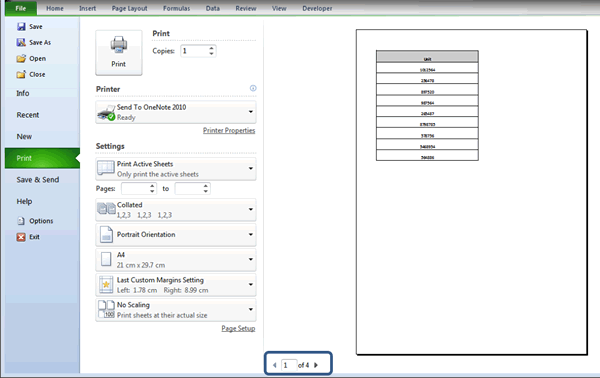Open the Last Custom Margins Setting dropdown
Screen dimensions: 600x378
[176, 285]
